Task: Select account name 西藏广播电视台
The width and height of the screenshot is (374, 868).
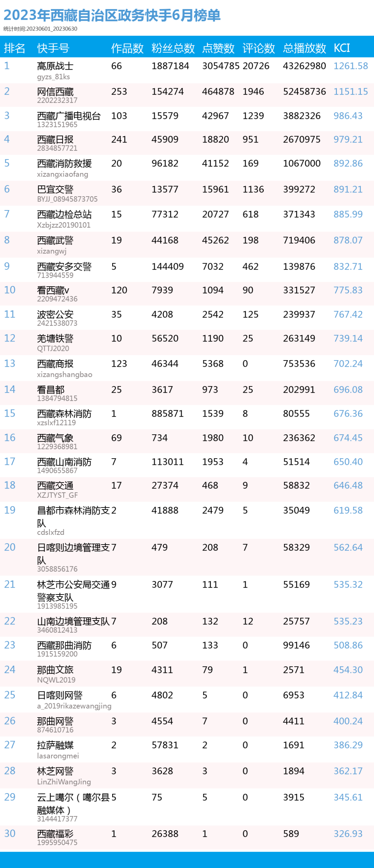Action: [x=69, y=116]
